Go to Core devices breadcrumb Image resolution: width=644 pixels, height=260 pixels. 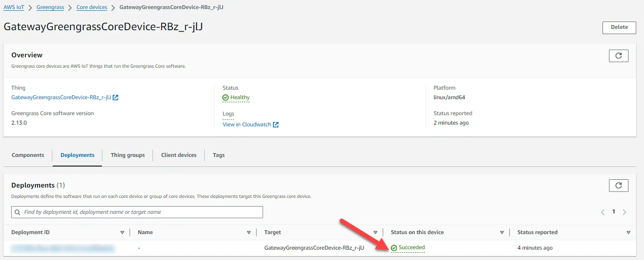92,7
